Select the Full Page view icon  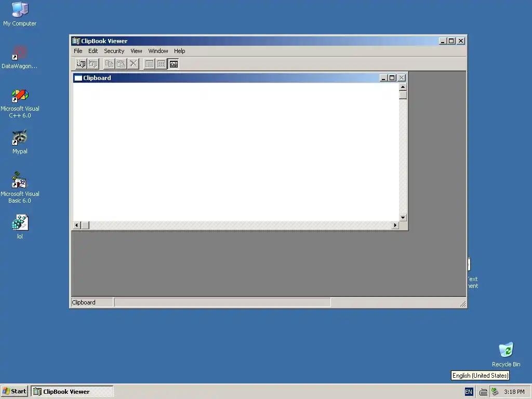(x=174, y=64)
